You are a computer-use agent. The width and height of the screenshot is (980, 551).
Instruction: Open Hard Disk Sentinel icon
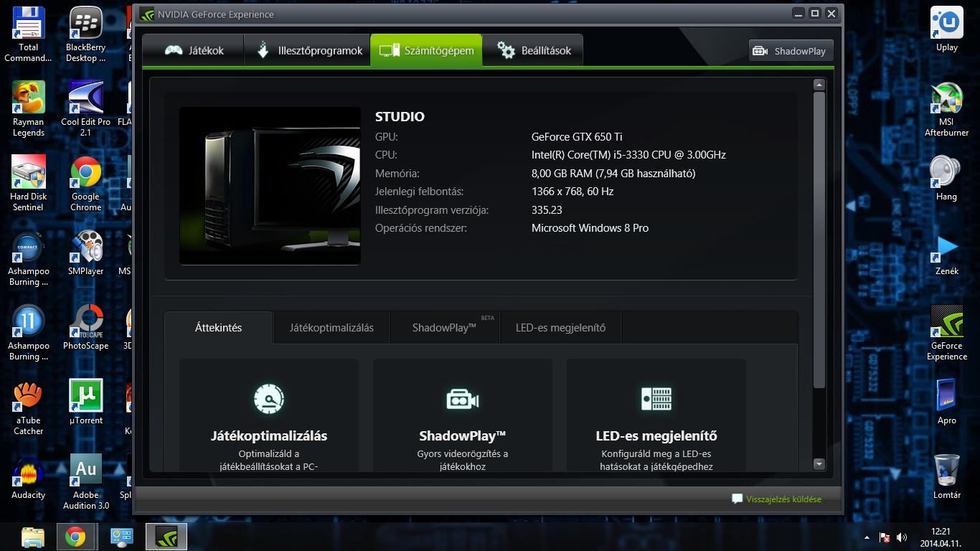pos(29,184)
